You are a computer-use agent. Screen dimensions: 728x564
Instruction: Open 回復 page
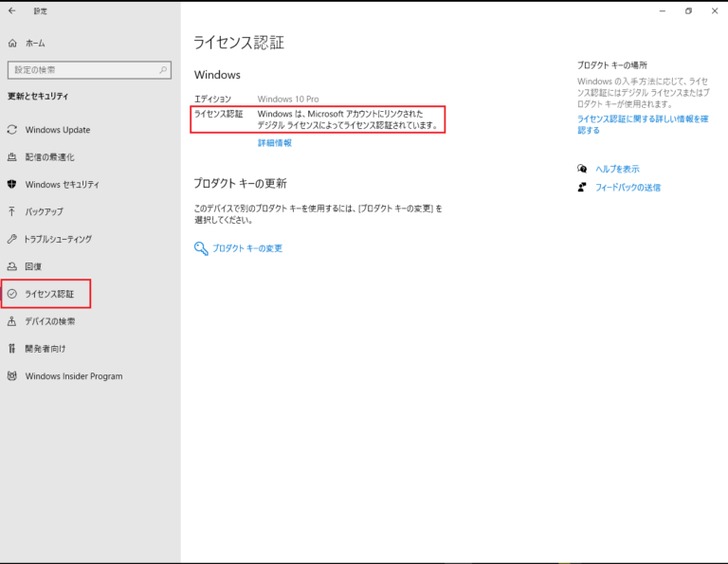point(33,266)
